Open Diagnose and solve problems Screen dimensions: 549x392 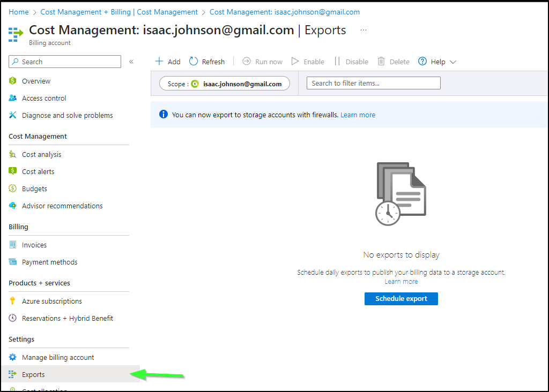pyautogui.click(x=67, y=115)
